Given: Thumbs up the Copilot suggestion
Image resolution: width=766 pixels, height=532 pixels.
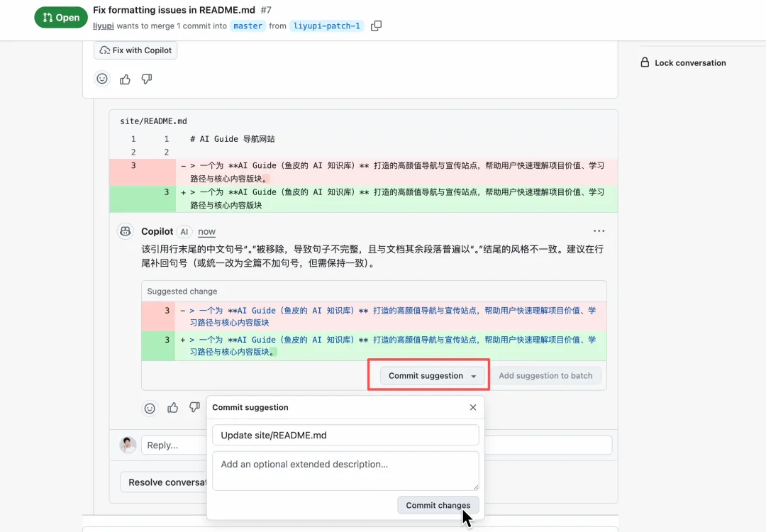Looking at the screenshot, I should (x=172, y=408).
